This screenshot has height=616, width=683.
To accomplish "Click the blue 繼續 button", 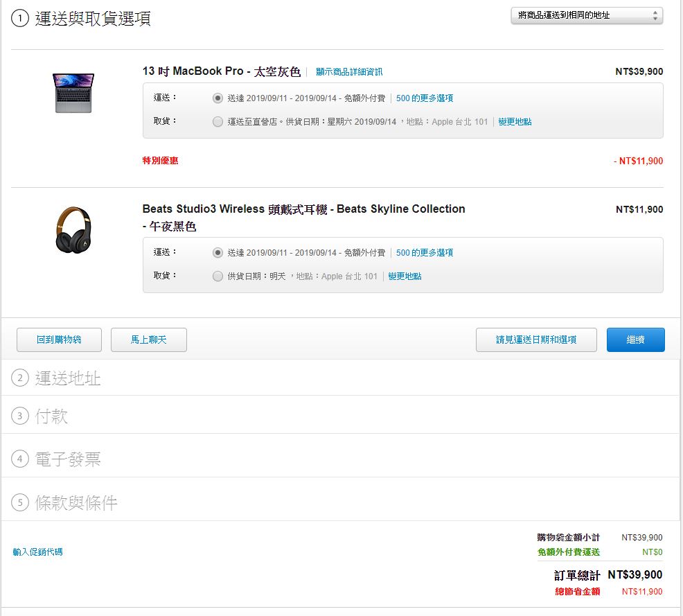I will 635,340.
